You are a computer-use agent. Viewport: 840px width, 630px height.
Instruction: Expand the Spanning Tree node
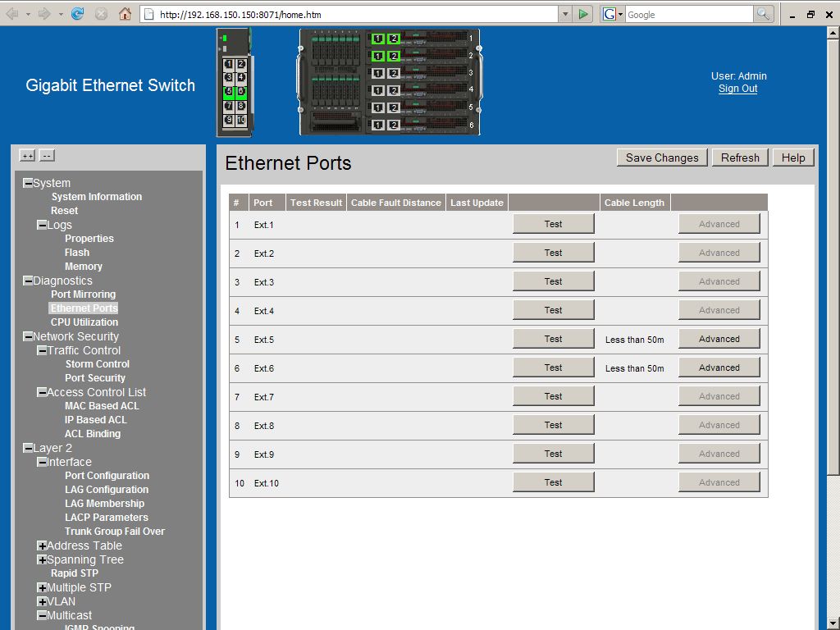click(x=42, y=560)
